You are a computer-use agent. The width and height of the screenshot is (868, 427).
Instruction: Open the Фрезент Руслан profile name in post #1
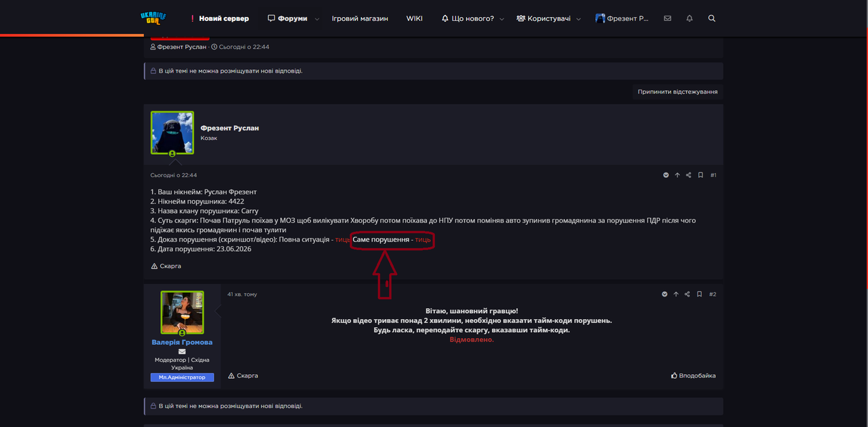(x=229, y=128)
